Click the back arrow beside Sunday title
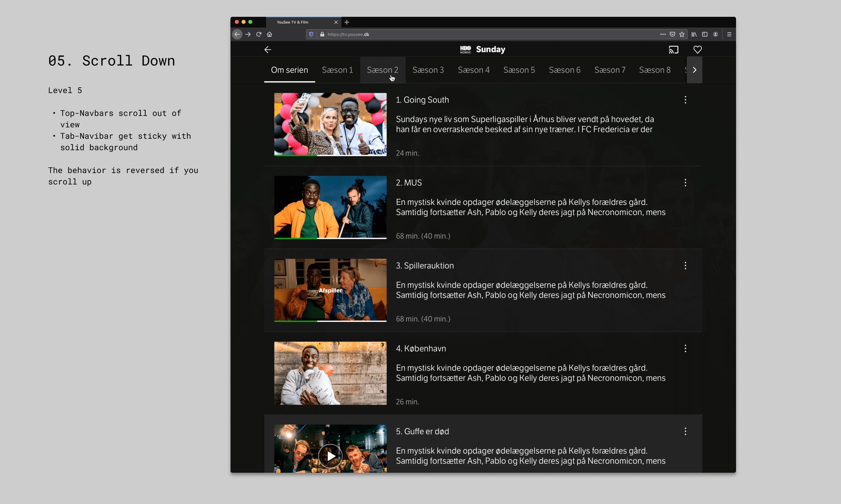The width and height of the screenshot is (841, 504). [268, 50]
